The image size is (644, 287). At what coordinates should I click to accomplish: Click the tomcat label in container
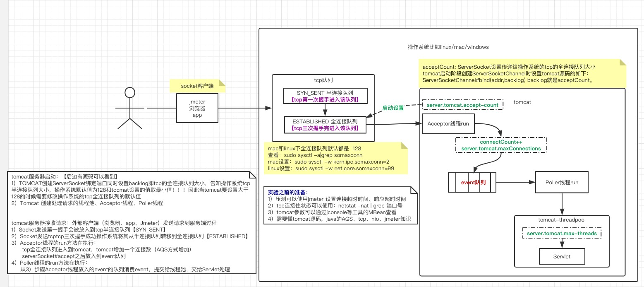522,102
